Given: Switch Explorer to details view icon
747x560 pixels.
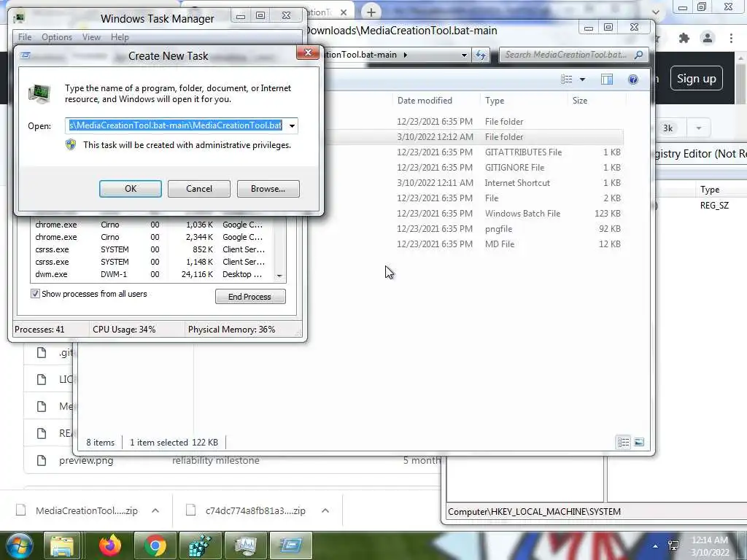Looking at the screenshot, I should point(624,443).
